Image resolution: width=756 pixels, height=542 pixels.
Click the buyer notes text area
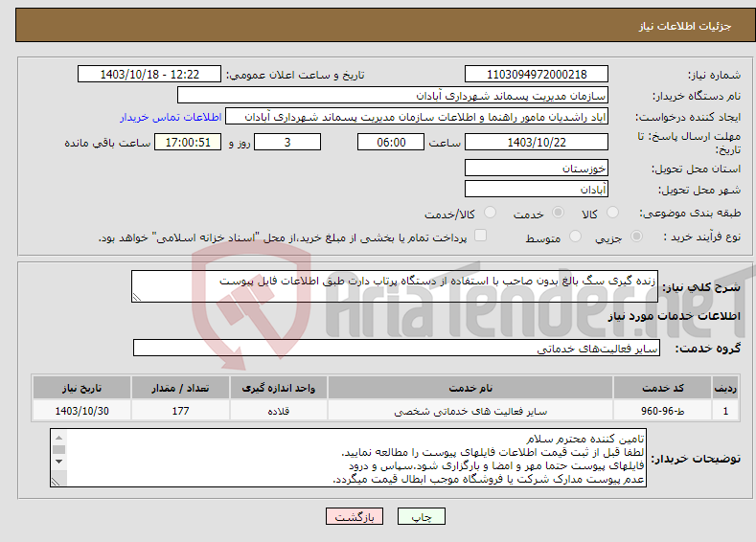348,458
